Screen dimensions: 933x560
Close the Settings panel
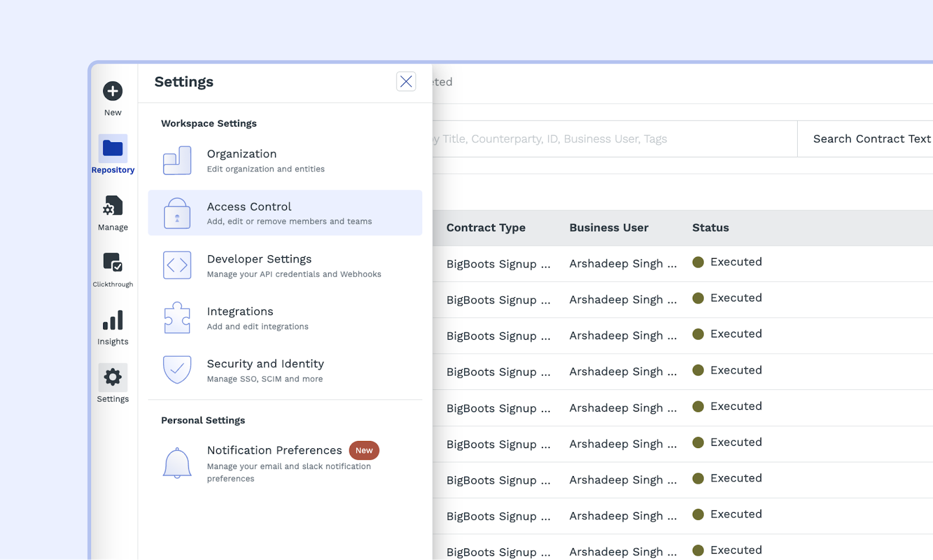pos(406,82)
